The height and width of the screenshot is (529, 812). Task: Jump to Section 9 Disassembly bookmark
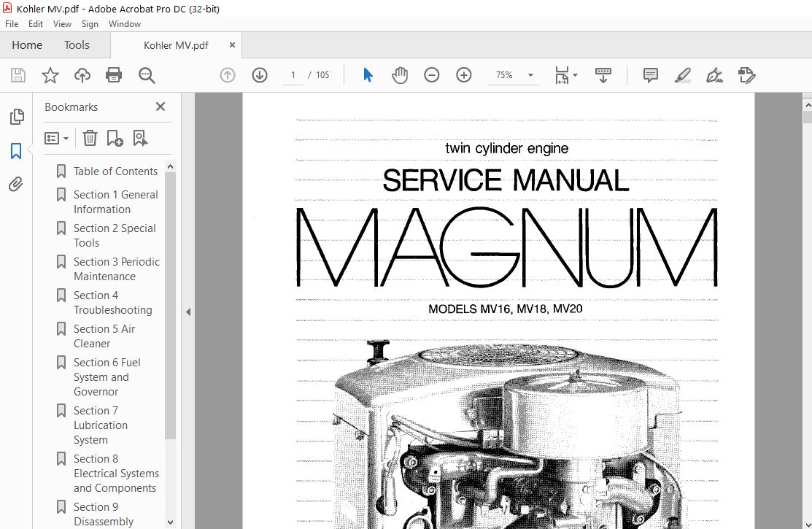point(103,514)
